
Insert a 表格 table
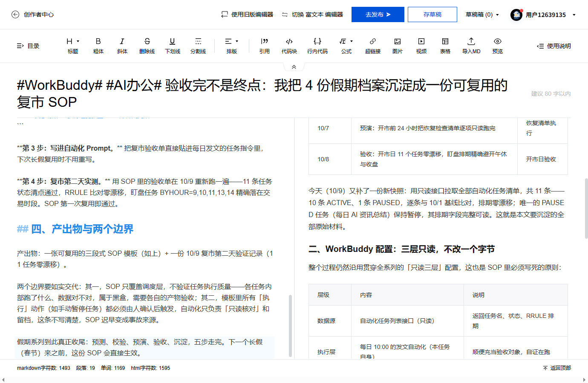[x=445, y=46]
